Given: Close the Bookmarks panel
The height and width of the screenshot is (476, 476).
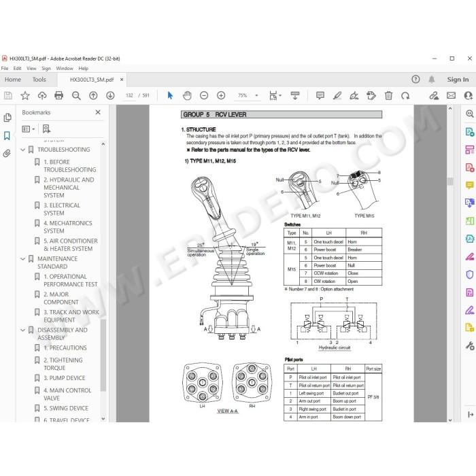Looking at the screenshot, I should (x=98, y=112).
